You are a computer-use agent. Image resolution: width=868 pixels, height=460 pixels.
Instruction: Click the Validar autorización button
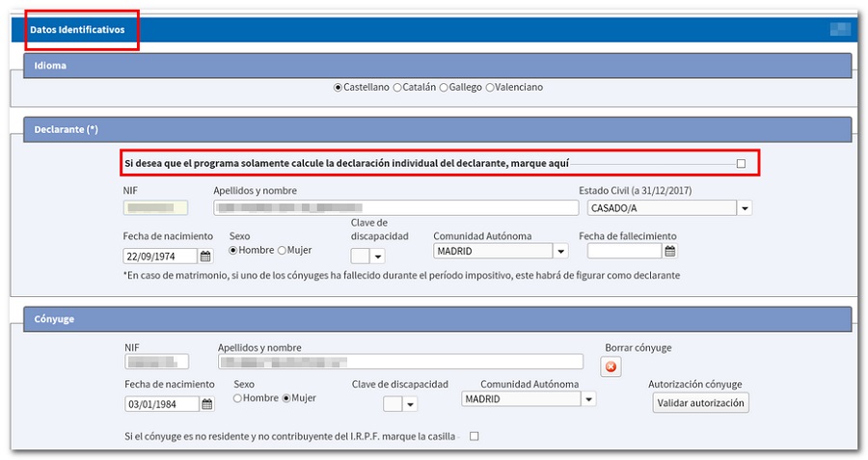pyautogui.click(x=700, y=403)
